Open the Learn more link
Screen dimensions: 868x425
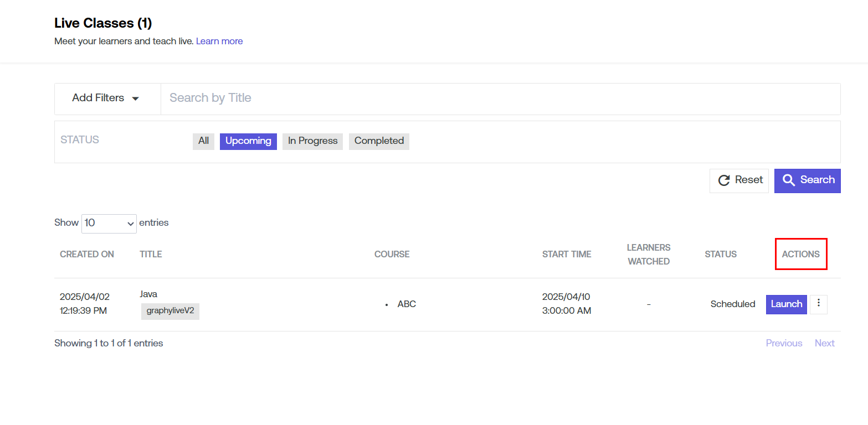pos(219,42)
